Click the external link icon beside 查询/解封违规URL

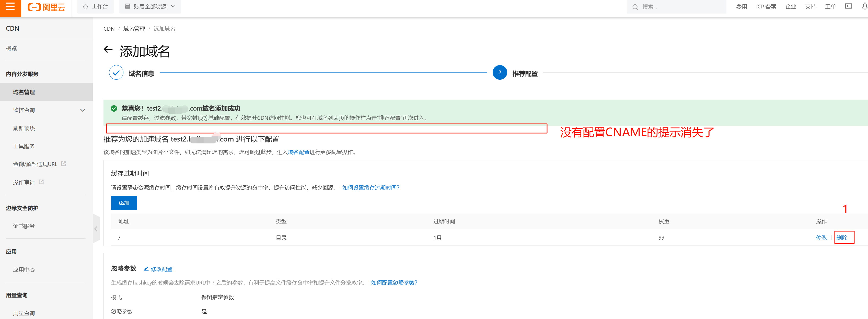pyautogui.click(x=64, y=163)
